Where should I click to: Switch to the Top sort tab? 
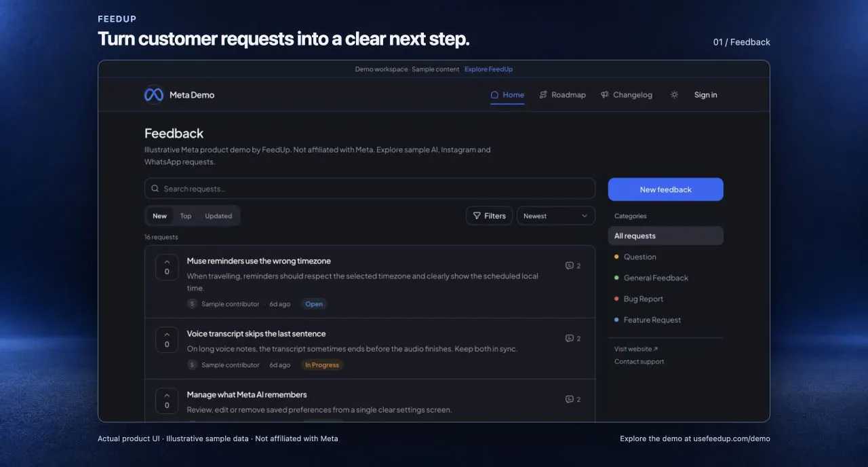186,216
